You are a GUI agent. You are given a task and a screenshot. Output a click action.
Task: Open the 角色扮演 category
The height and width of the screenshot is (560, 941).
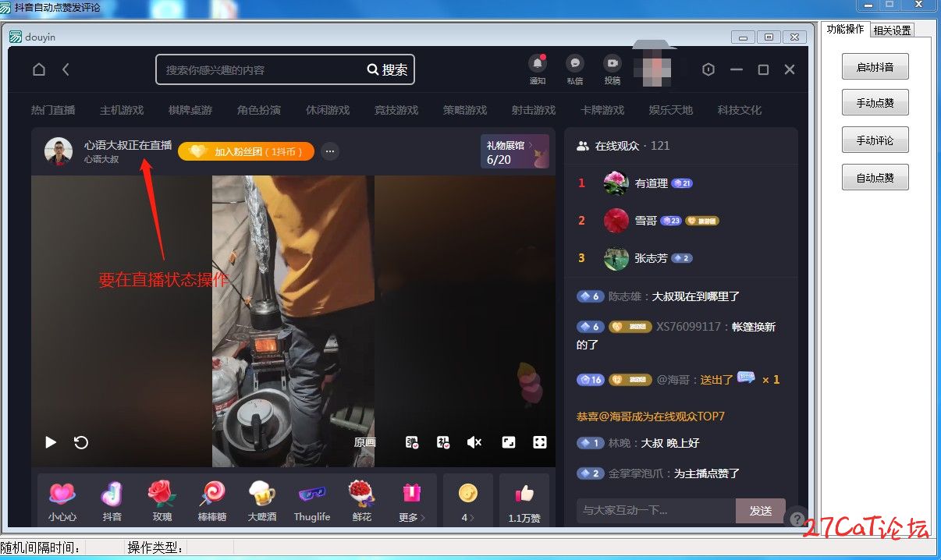coord(259,110)
